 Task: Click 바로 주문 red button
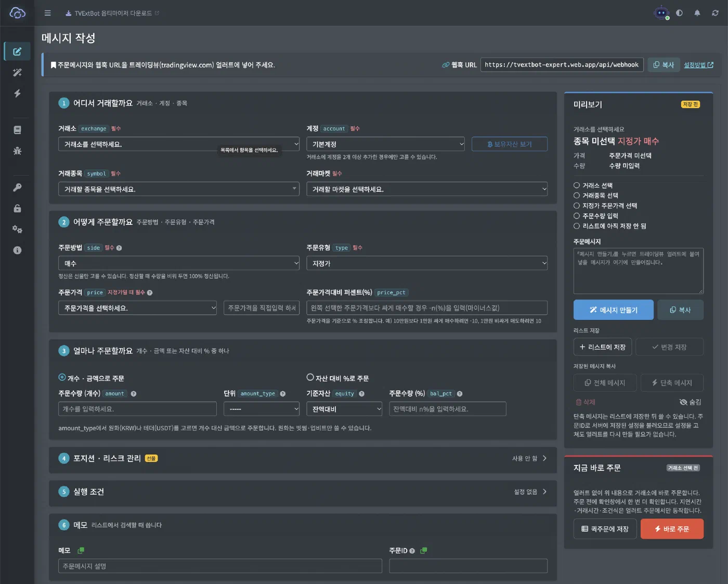(672, 529)
